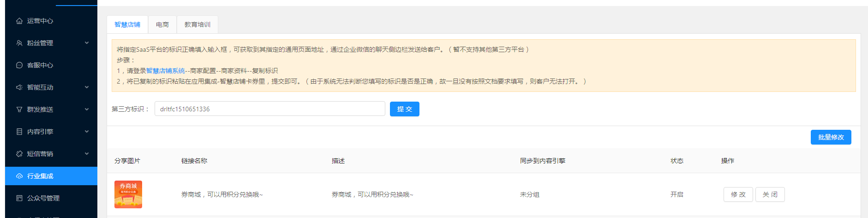
Task: Click the link name 券商城，可以用积分兑换哦~
Action: point(222,194)
